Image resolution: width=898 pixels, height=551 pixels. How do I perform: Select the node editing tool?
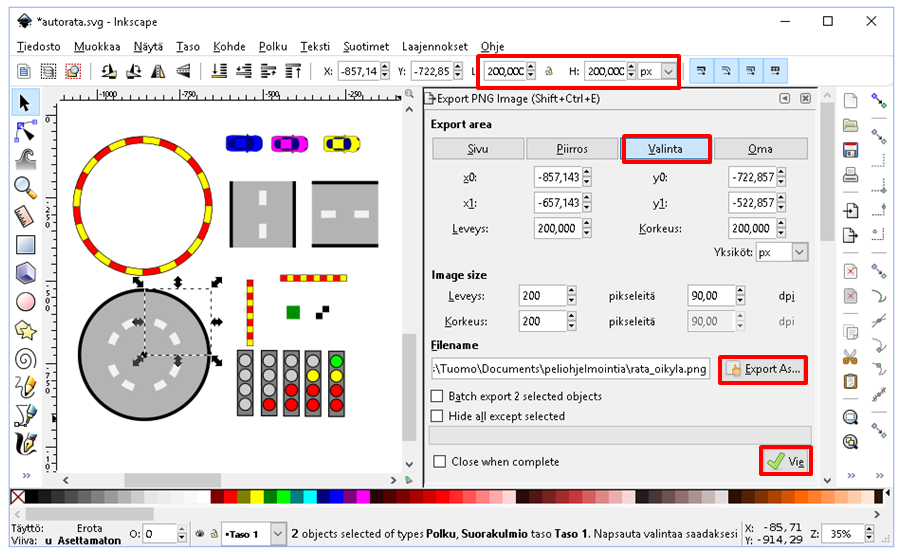point(25,130)
